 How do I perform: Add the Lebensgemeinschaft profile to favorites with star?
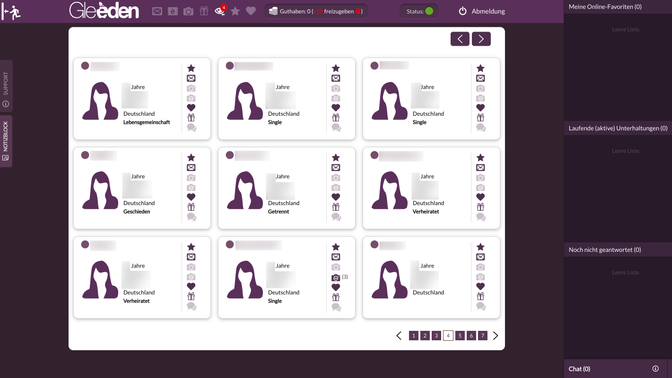pos(191,68)
